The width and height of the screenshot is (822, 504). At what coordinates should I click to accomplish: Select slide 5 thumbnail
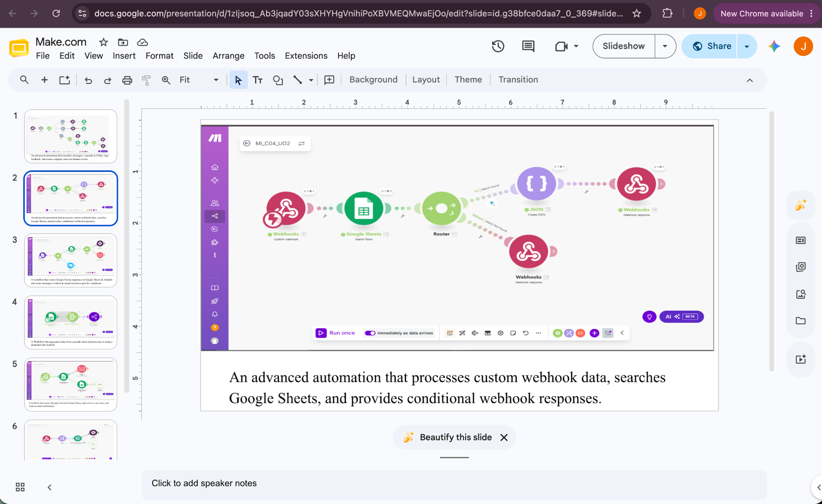coord(71,384)
